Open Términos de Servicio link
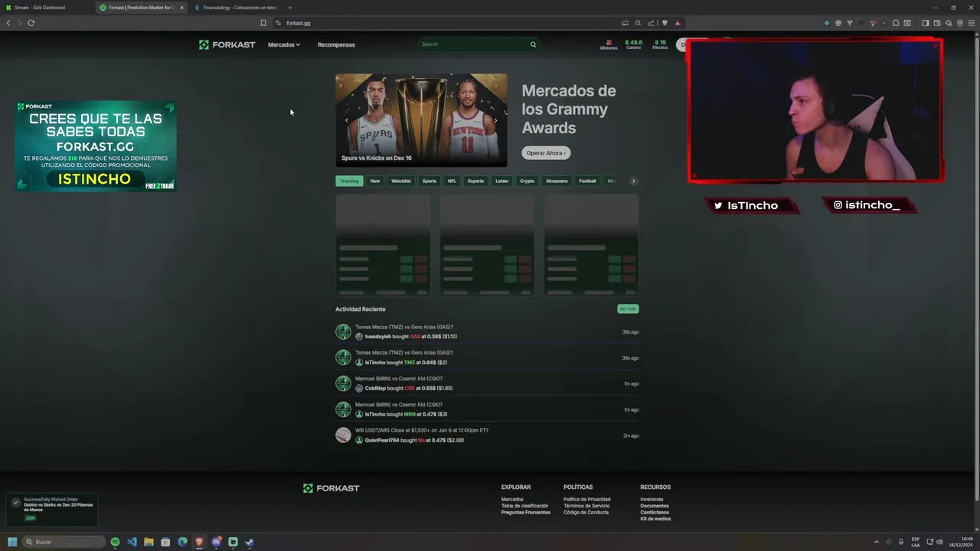 tap(586, 506)
